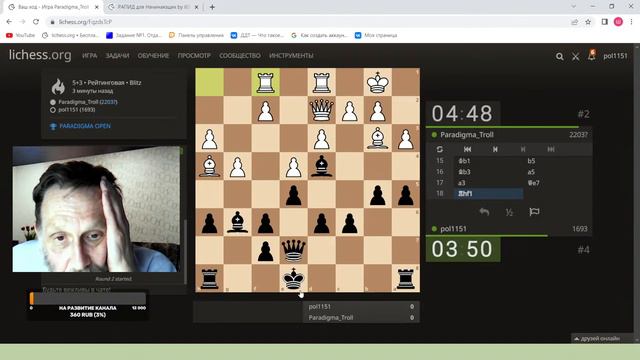Step forward one move
The width and height of the screenshot is (640, 360).
tap(523, 149)
